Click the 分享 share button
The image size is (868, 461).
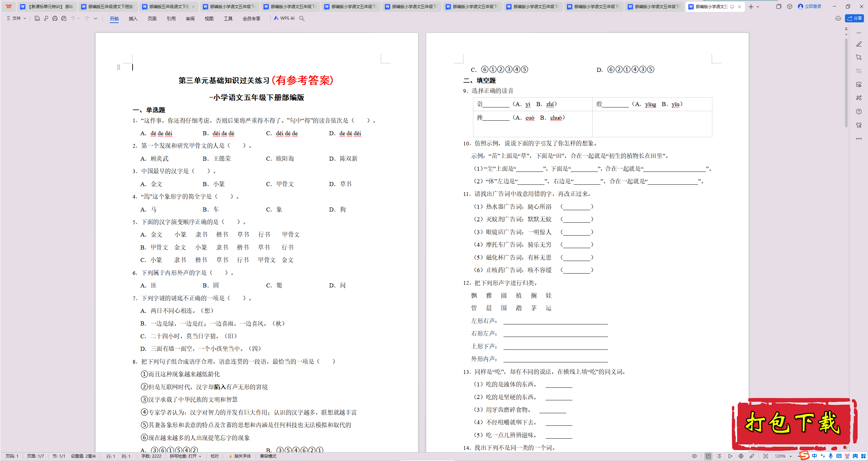coord(854,18)
